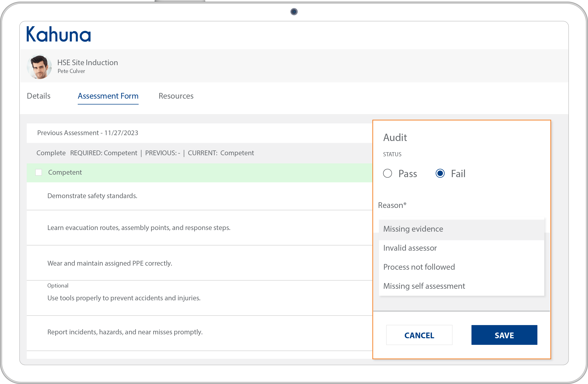The width and height of the screenshot is (588, 384).
Task: Click the HSE Site Induction title
Action: 87,62
